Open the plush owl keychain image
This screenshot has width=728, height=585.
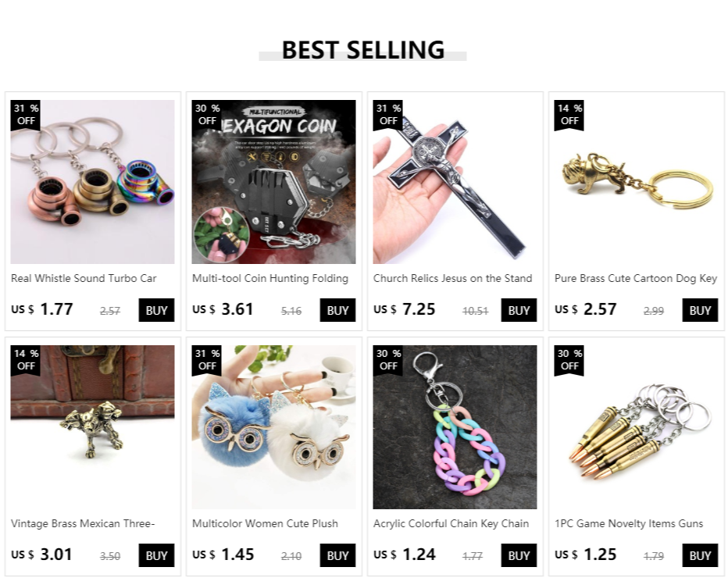(273, 427)
